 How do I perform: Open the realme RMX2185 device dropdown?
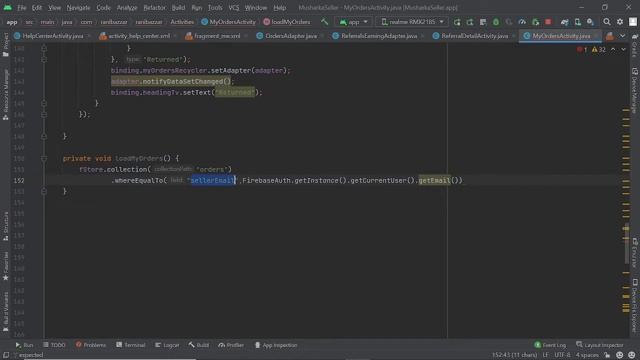click(412, 22)
